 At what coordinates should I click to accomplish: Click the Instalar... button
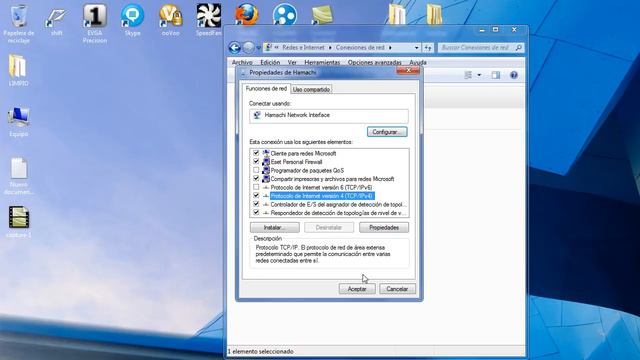(275, 227)
